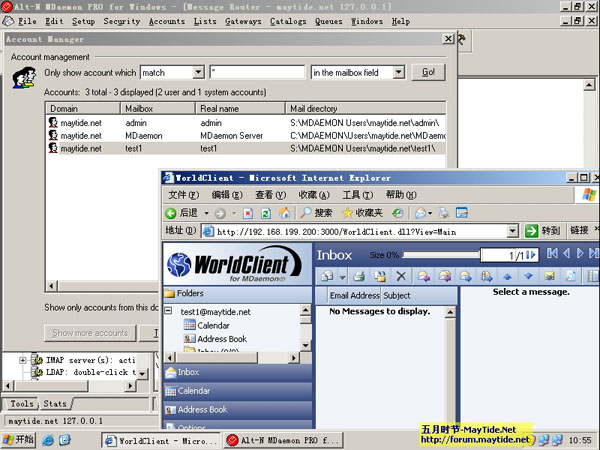Click the WorldClient delete message X icon
The height and width of the screenshot is (450, 600).
tap(401, 276)
